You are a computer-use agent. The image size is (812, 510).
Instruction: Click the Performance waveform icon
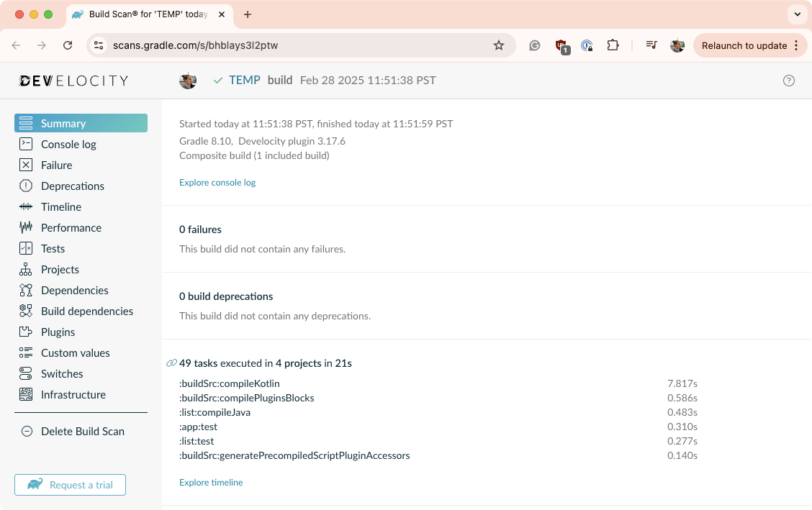pyautogui.click(x=26, y=228)
